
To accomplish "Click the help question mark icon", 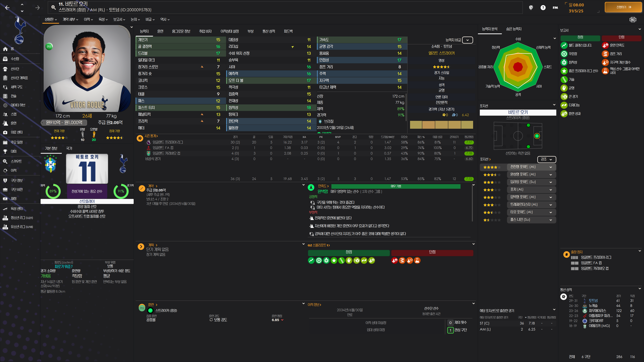I will click(543, 8).
